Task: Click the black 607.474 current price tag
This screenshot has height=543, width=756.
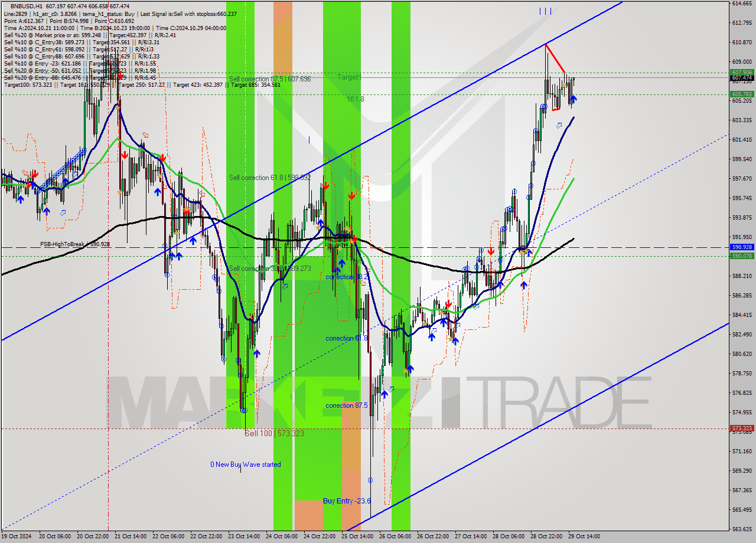Action: (x=742, y=78)
